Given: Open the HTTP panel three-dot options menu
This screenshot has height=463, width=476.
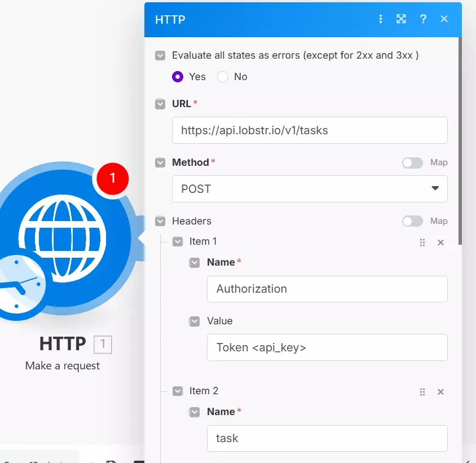Looking at the screenshot, I should coord(380,19).
